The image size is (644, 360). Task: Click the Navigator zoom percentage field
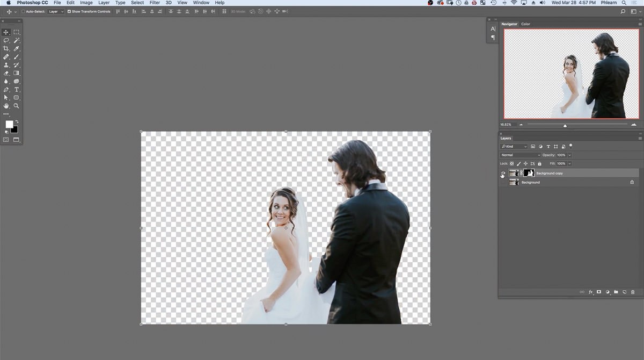[x=507, y=125]
